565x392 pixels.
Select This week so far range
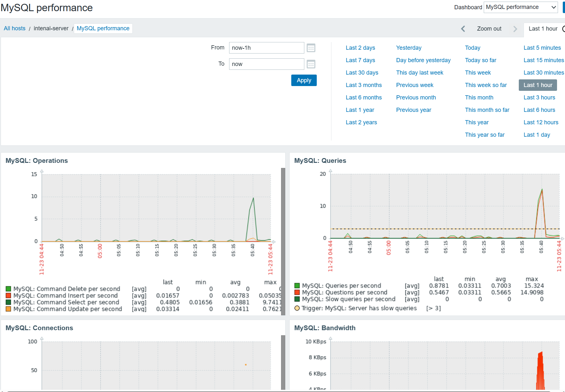click(486, 85)
